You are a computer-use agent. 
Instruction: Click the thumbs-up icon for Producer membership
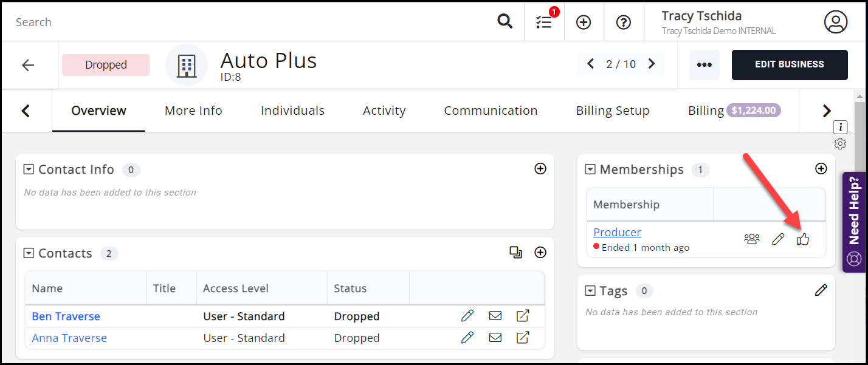coord(803,239)
